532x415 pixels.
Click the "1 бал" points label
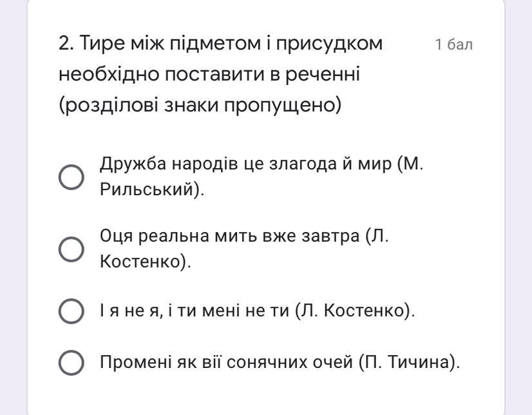(x=453, y=45)
